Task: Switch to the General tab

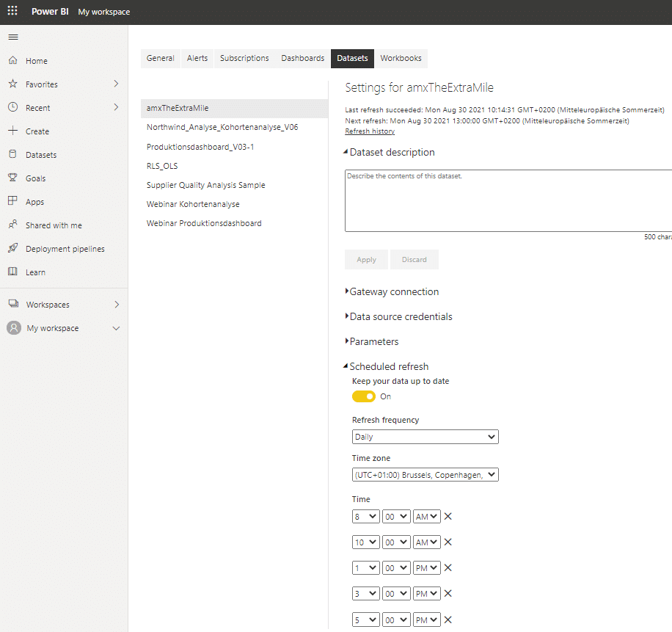Action: tap(160, 58)
